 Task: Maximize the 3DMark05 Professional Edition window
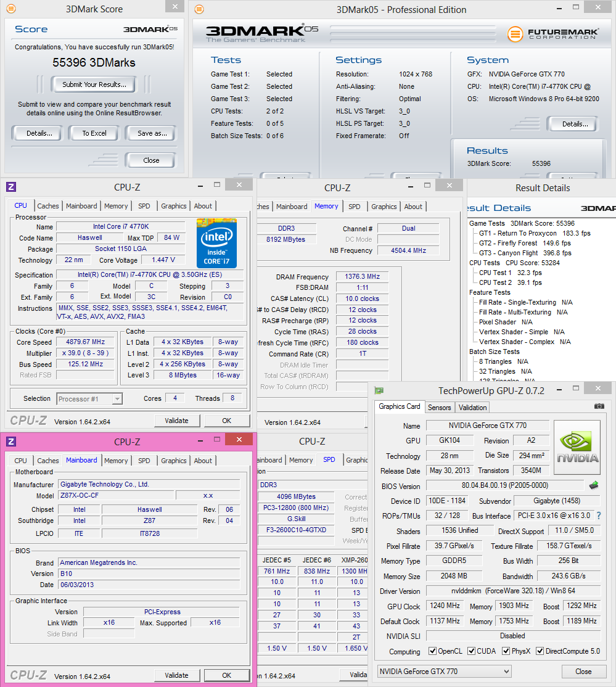click(576, 7)
